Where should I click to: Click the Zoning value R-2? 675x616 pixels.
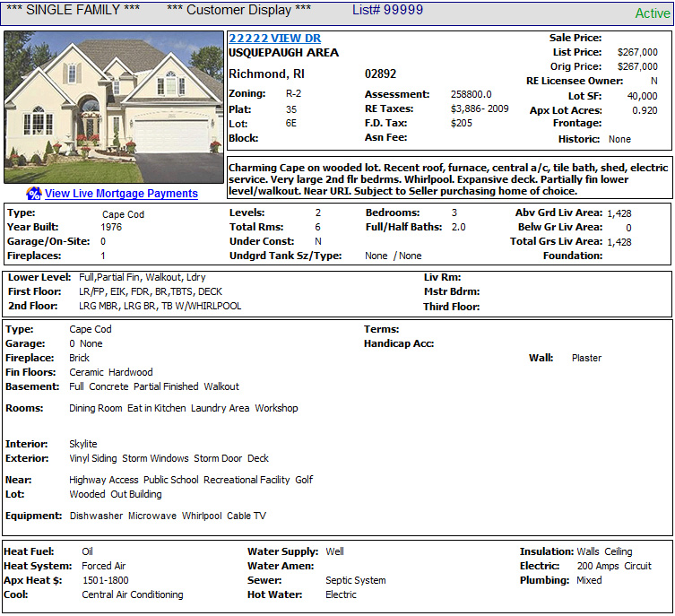click(294, 94)
